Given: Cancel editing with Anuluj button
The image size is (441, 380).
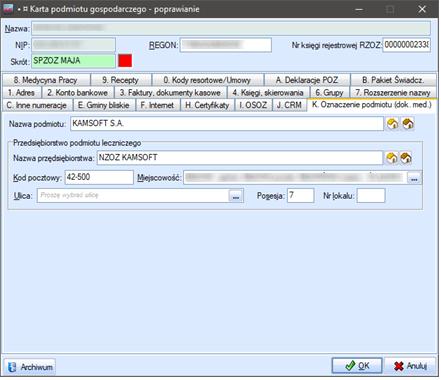Looking at the screenshot, I should click(410, 366).
